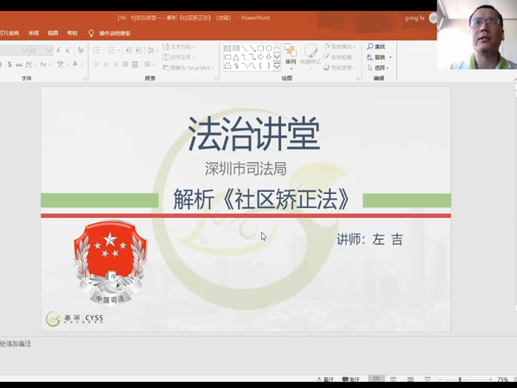Justify the text

[125, 64]
